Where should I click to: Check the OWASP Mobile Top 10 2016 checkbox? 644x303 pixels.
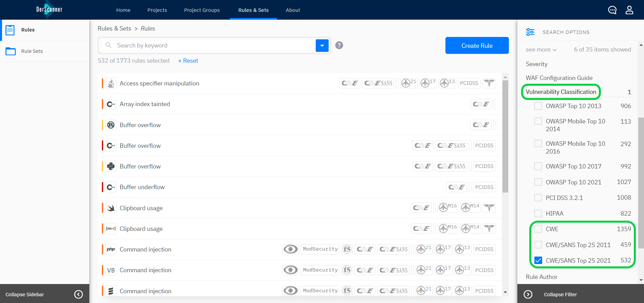[538, 143]
